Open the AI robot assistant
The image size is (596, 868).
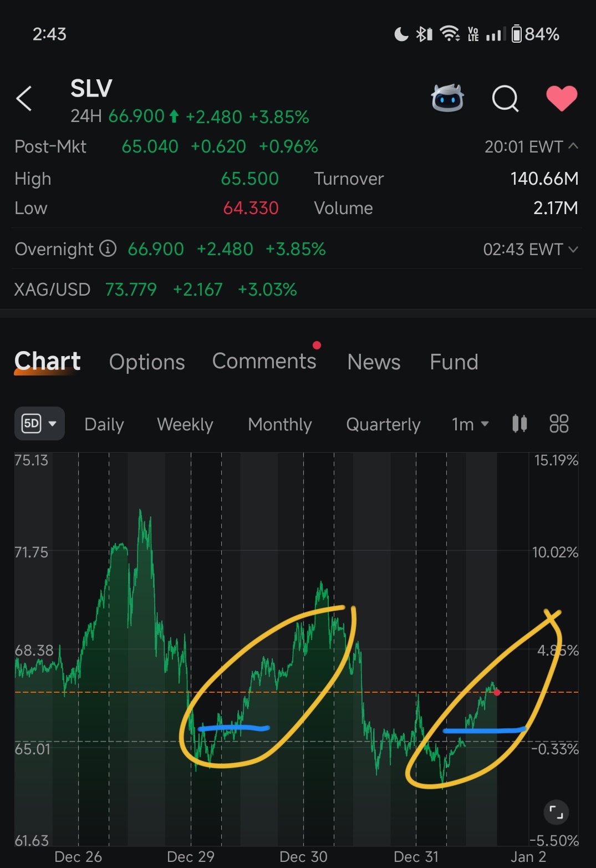click(447, 99)
